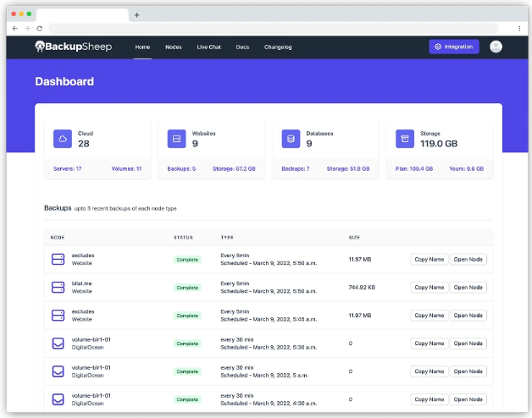The width and height of the screenshot is (532, 418).
Task: Click the 119.0 GB storage value
Action: click(x=439, y=144)
